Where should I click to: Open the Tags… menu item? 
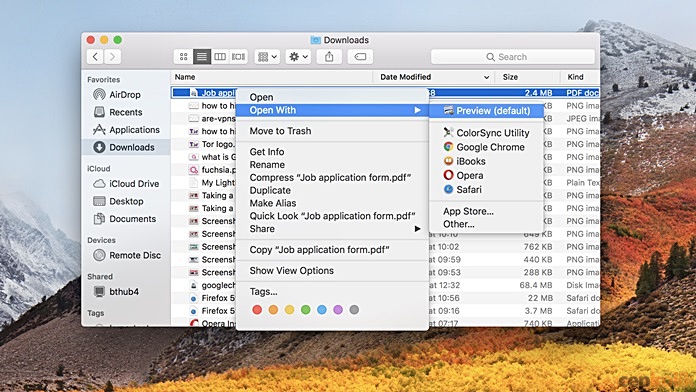click(332, 292)
